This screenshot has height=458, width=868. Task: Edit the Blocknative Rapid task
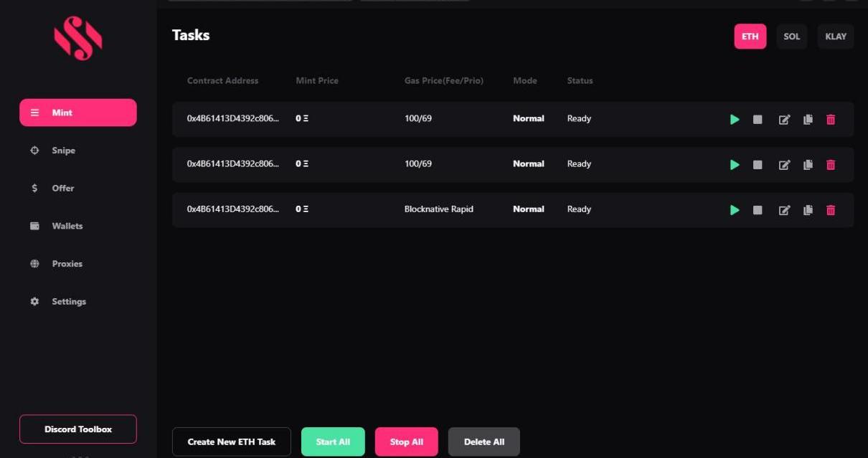coord(784,210)
